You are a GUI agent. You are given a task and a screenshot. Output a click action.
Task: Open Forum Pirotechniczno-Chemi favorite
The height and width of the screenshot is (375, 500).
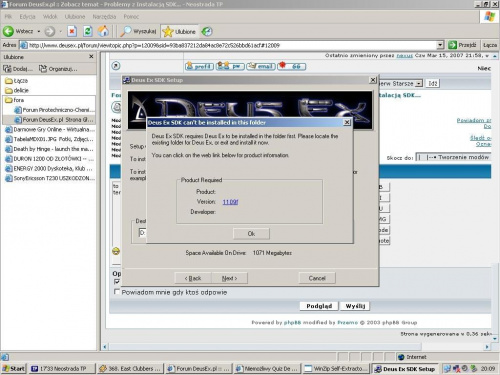coord(55,110)
